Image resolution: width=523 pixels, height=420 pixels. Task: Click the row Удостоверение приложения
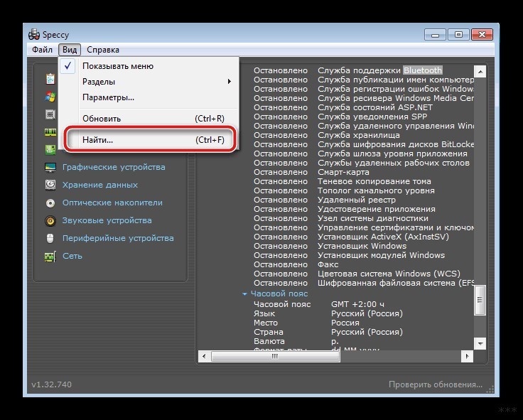tap(344, 209)
